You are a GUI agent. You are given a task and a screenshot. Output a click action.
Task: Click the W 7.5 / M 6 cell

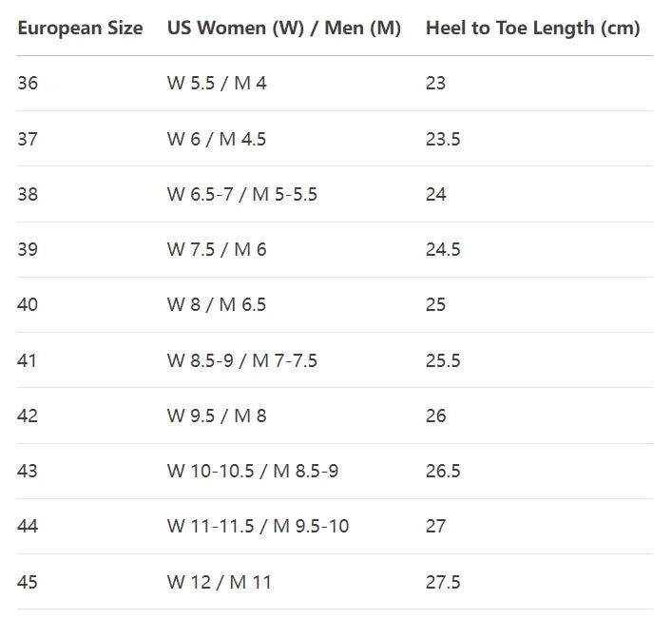pos(217,249)
